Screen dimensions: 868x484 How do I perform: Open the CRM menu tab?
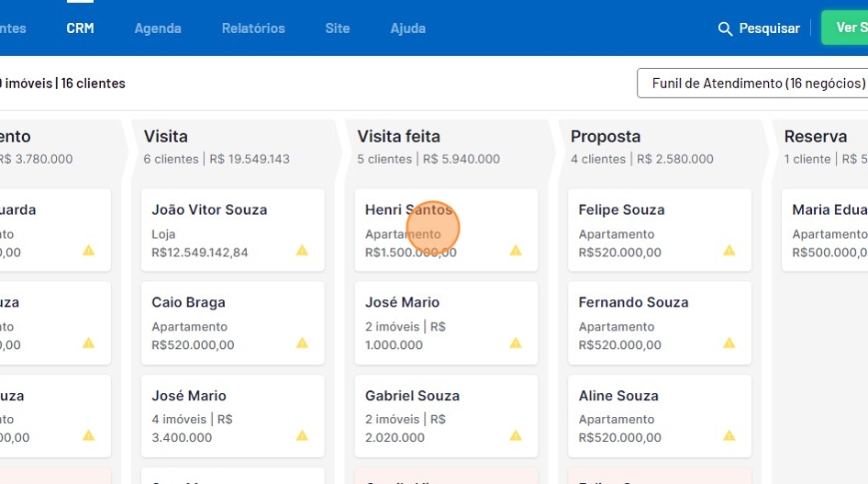pos(80,28)
